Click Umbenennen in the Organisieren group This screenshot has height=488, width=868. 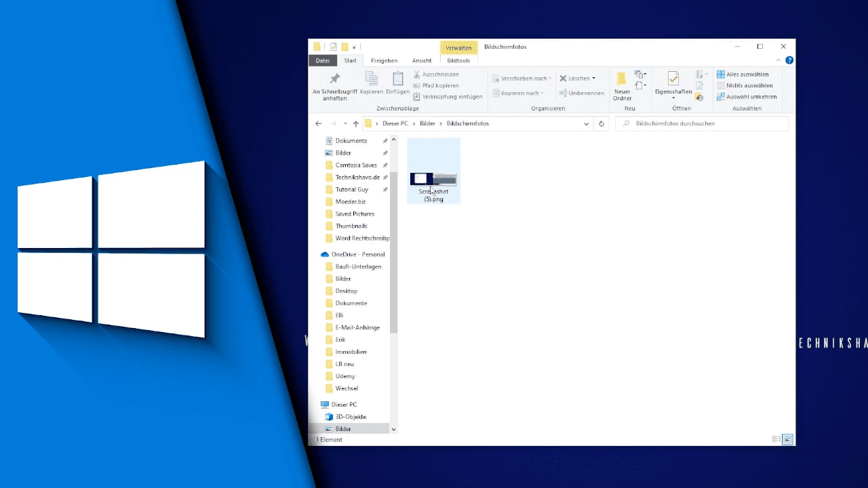pyautogui.click(x=581, y=94)
